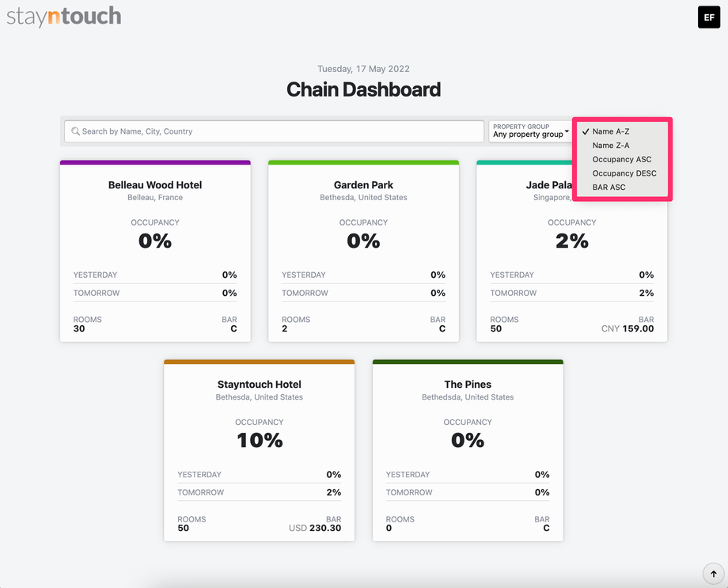Open the EF user avatar menu
This screenshot has height=588, width=728.
click(x=708, y=17)
